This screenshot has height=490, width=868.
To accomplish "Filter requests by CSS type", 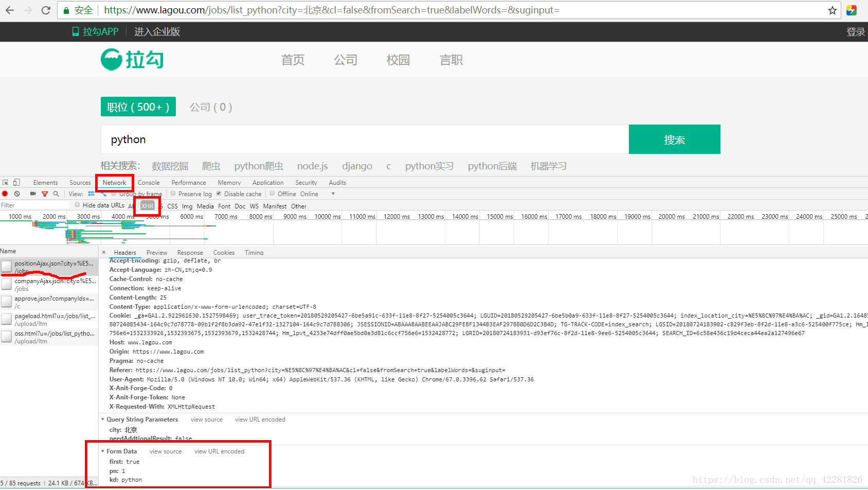I will click(x=172, y=206).
